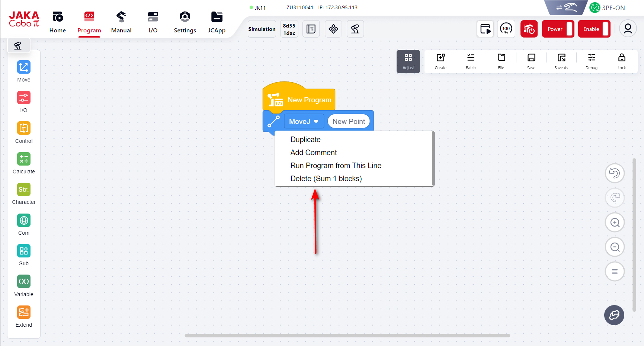Image resolution: width=644 pixels, height=346 pixels.
Task: Click the horizontal canvas scrollbar
Action: [347, 335]
